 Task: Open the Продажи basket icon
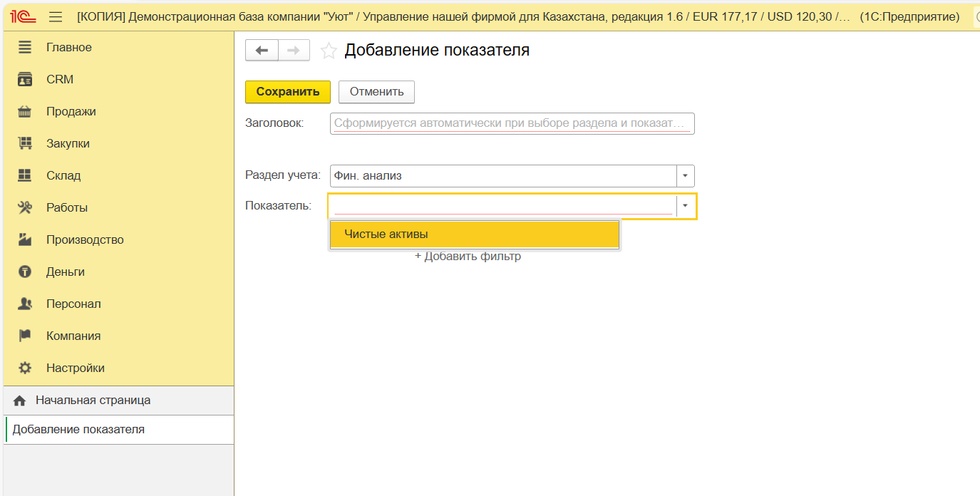(x=25, y=111)
